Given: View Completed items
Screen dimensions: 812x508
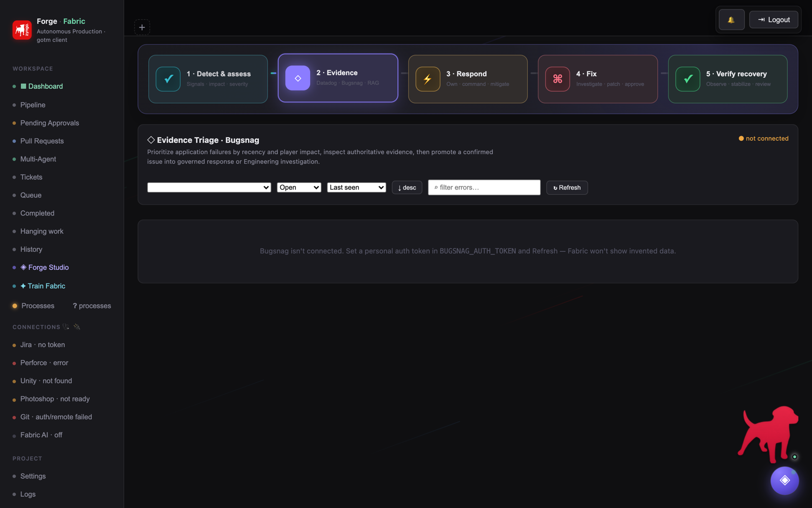Looking at the screenshot, I should 37,213.
